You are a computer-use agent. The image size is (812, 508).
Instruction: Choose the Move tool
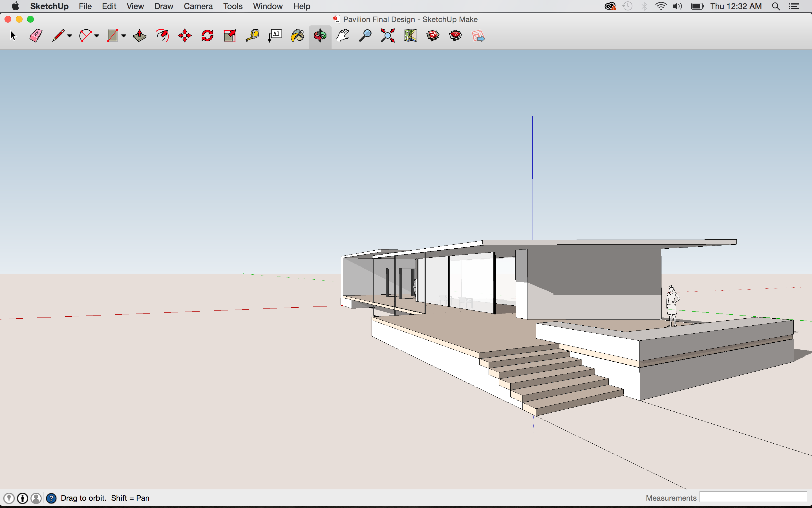coord(185,35)
